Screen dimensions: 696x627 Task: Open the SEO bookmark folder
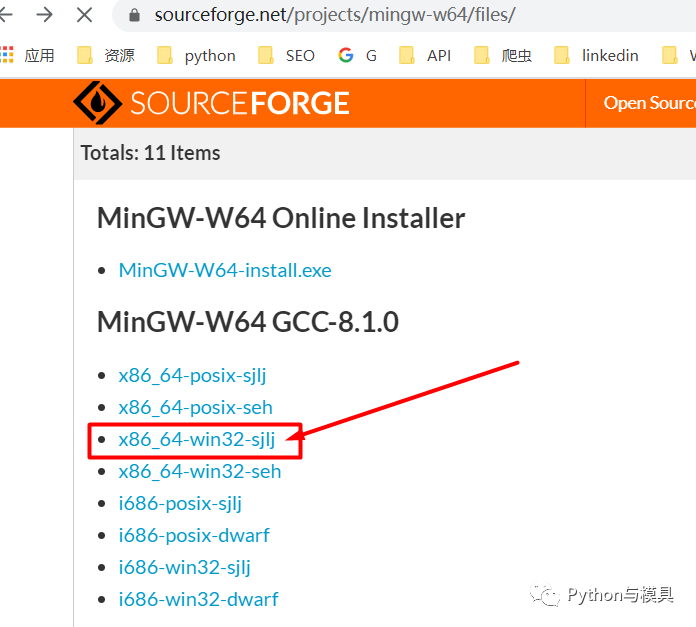click(x=286, y=55)
